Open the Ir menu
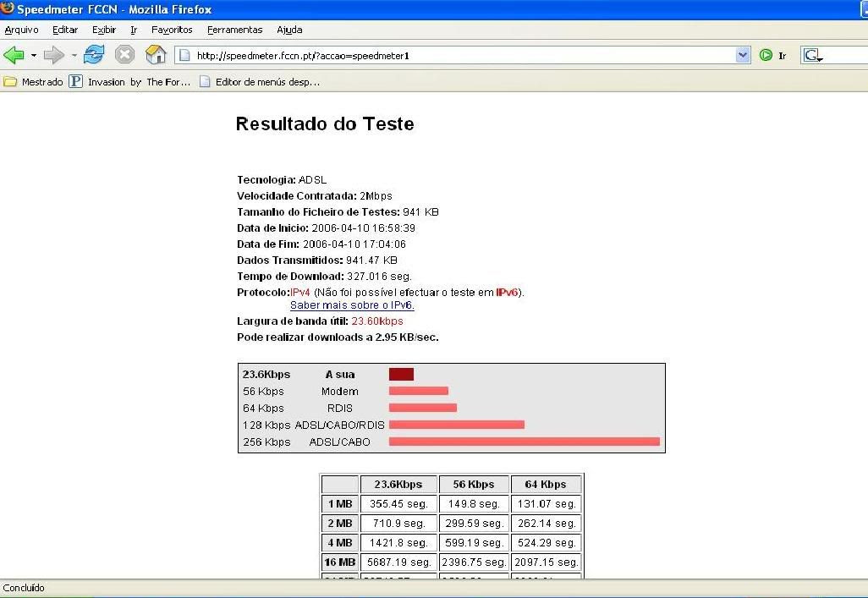 tap(134, 30)
